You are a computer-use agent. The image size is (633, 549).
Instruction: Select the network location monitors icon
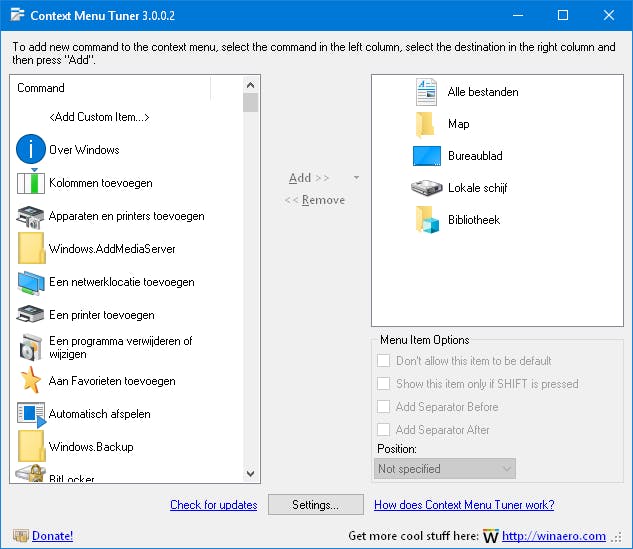32,282
